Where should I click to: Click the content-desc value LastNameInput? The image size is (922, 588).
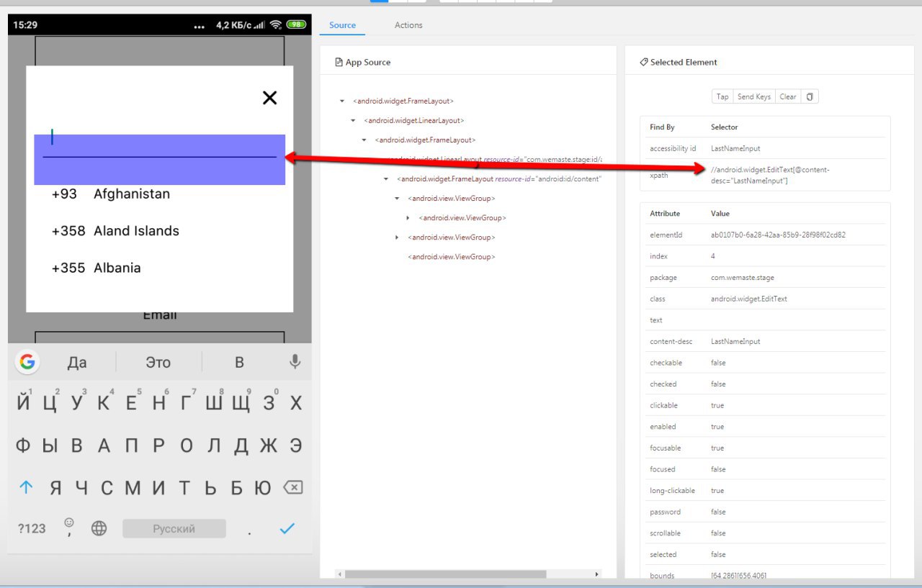point(735,341)
